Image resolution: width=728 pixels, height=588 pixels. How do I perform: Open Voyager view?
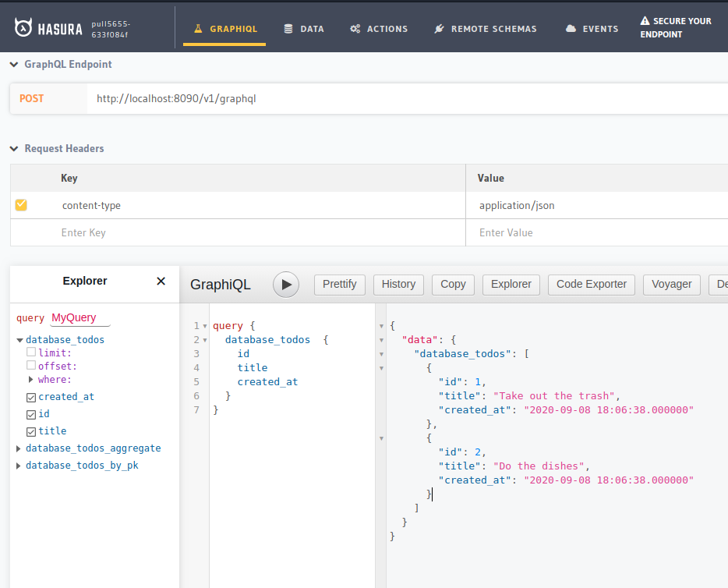click(672, 284)
